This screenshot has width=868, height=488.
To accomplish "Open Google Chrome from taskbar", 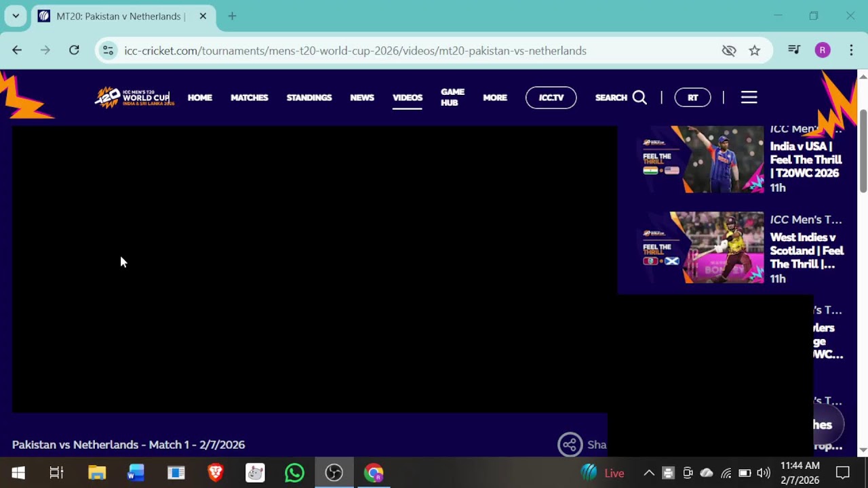I will [374, 473].
